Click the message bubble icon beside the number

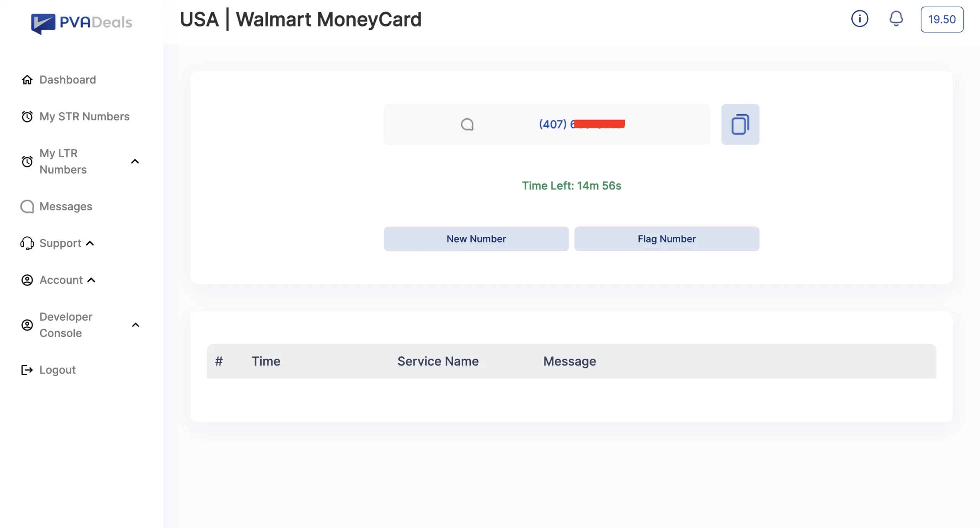pyautogui.click(x=467, y=125)
